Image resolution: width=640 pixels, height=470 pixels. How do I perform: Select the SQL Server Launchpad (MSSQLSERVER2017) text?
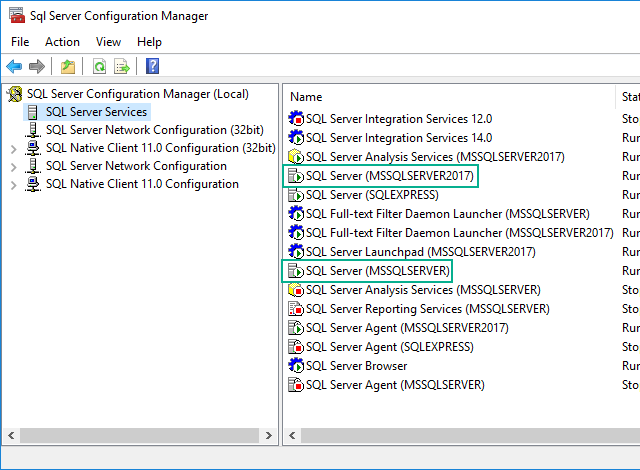(x=420, y=252)
